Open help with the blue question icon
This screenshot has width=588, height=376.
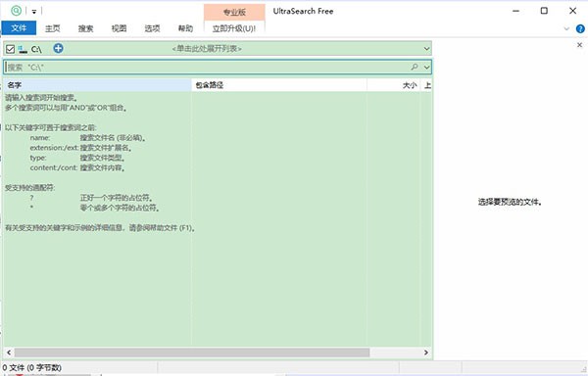[580, 28]
